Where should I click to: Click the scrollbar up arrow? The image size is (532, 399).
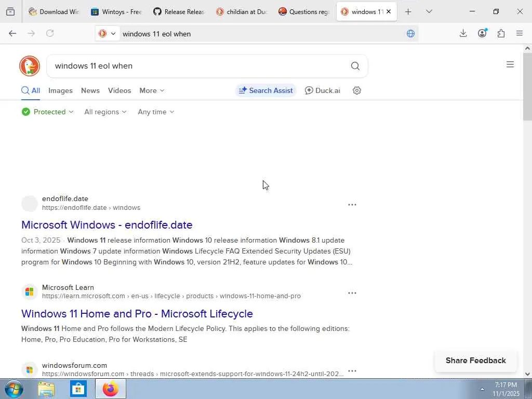(x=527, y=48)
